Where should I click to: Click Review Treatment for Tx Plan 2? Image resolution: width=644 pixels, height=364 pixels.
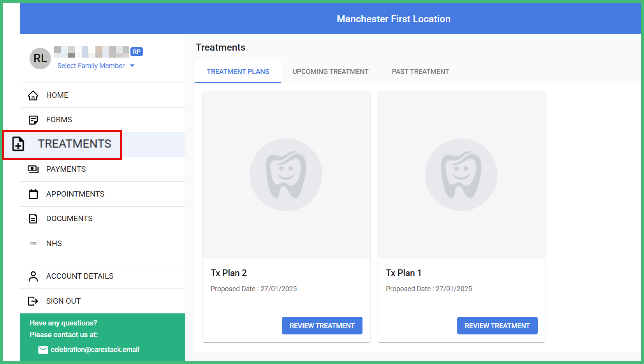click(322, 325)
